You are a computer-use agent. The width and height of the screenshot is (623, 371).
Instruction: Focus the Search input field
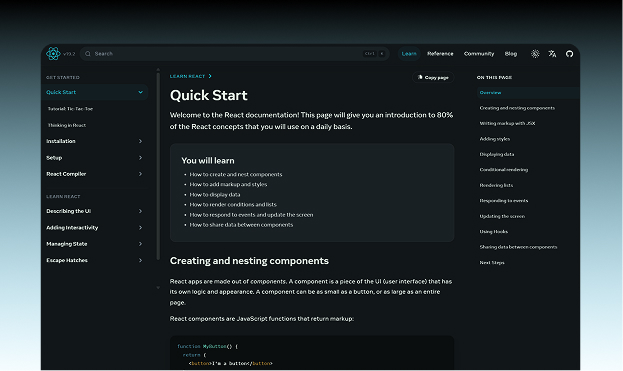[x=234, y=54]
